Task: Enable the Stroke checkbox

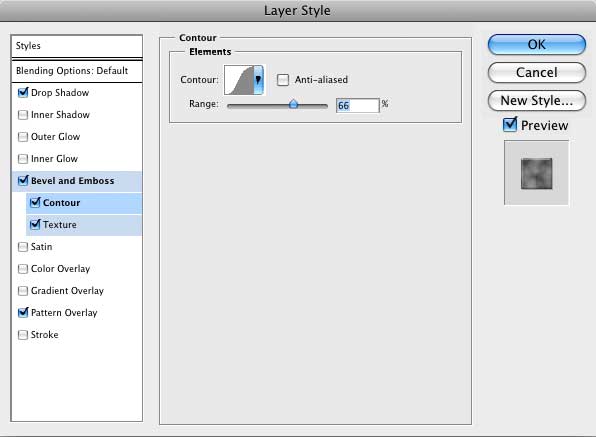Action: tap(23, 335)
